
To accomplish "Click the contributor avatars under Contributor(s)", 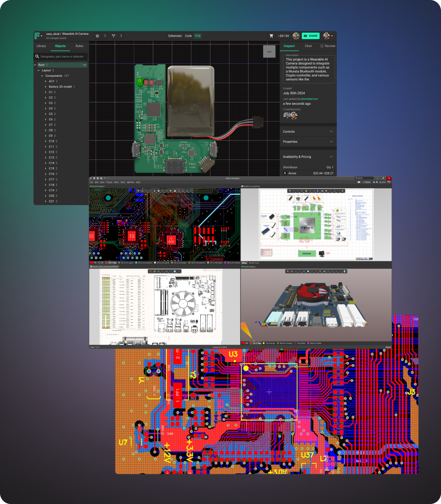I will click(x=290, y=115).
